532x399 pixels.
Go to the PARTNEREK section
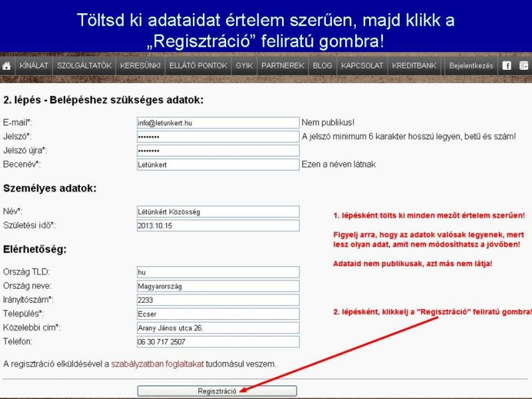[x=283, y=65]
